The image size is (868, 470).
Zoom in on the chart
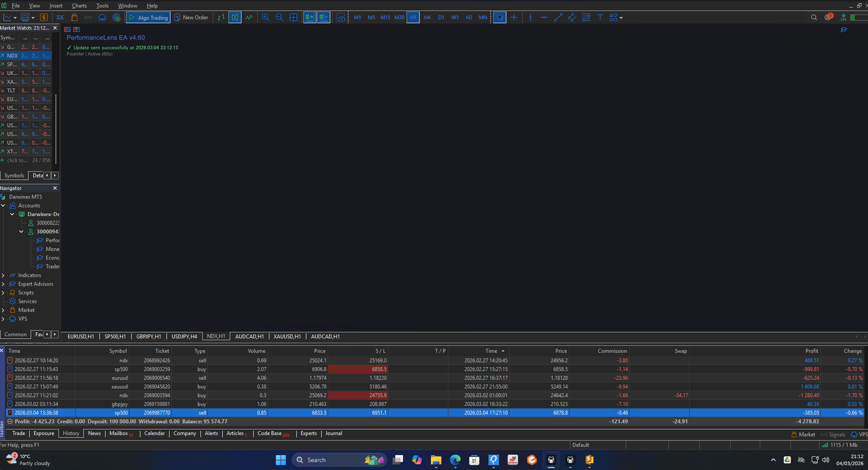265,17
